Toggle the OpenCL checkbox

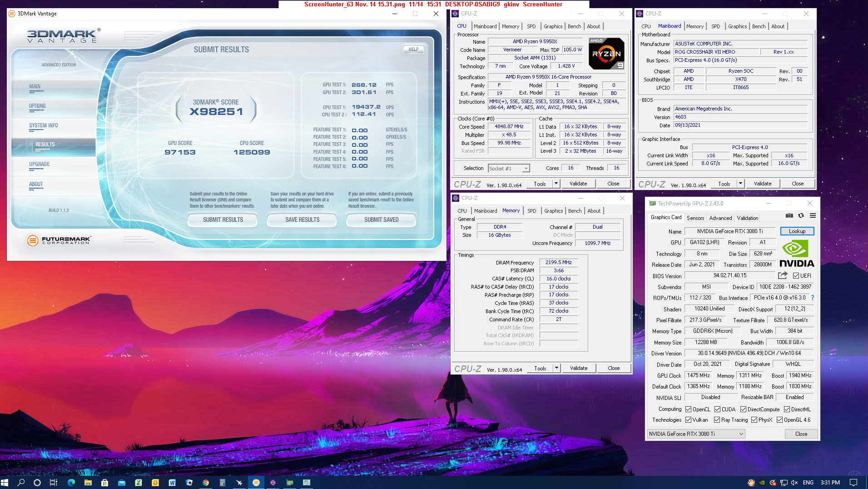(x=688, y=409)
